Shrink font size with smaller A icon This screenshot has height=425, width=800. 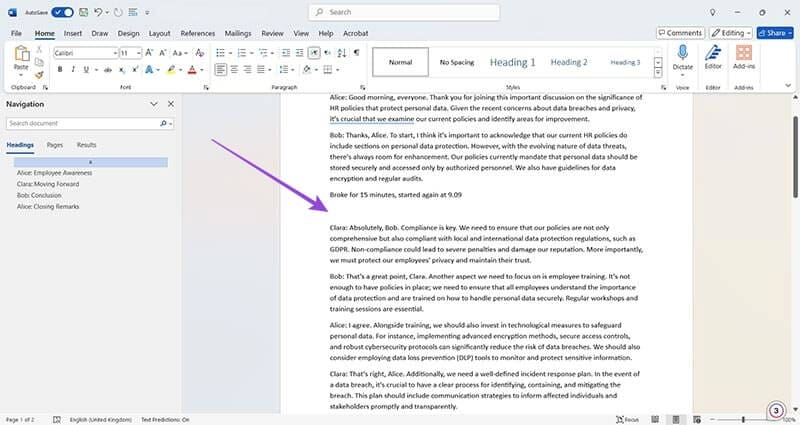point(162,53)
